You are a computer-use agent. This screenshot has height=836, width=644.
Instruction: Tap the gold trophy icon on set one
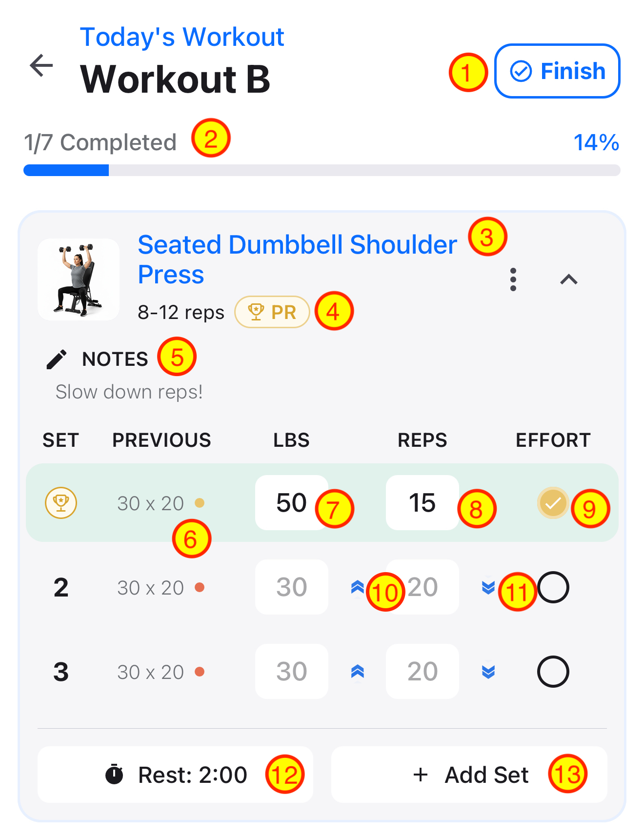pos(61,503)
